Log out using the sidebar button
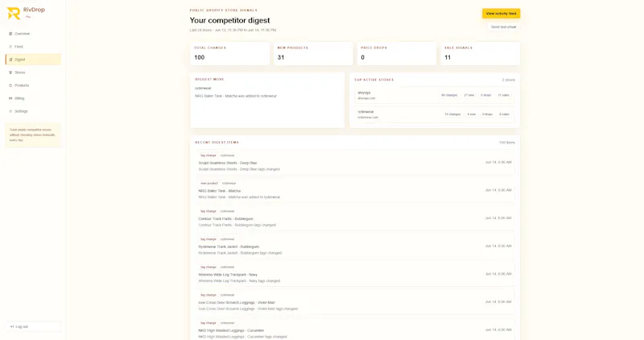Viewport: 644px width, 340px height. click(33, 327)
